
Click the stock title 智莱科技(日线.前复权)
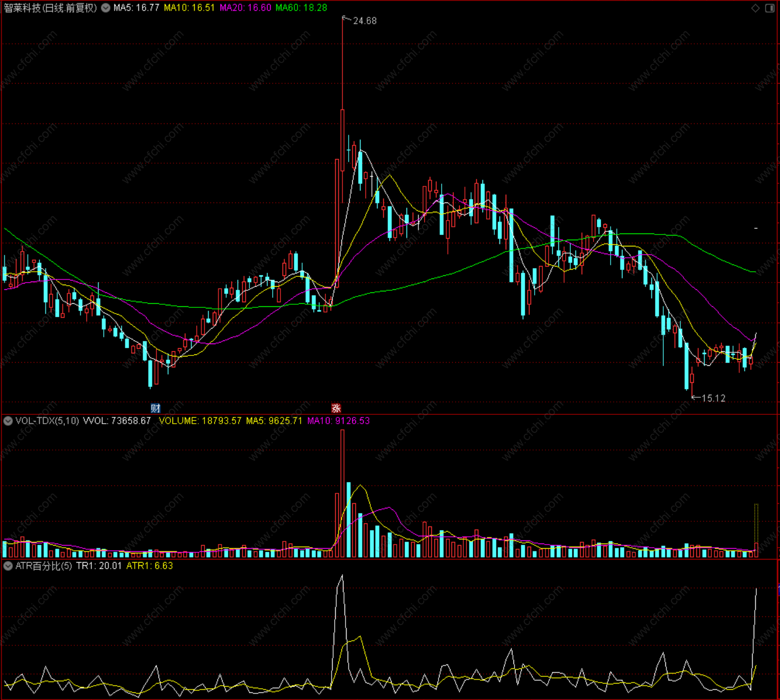pyautogui.click(x=51, y=8)
